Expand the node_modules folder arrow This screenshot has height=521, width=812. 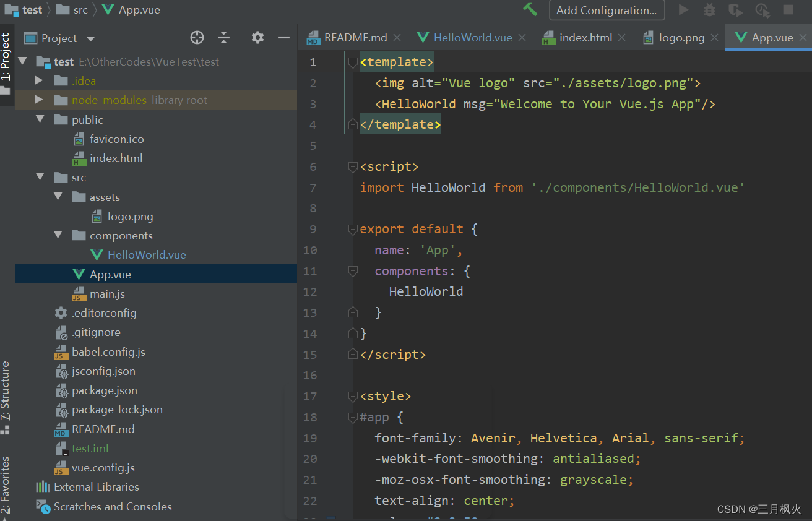pyautogui.click(x=39, y=100)
